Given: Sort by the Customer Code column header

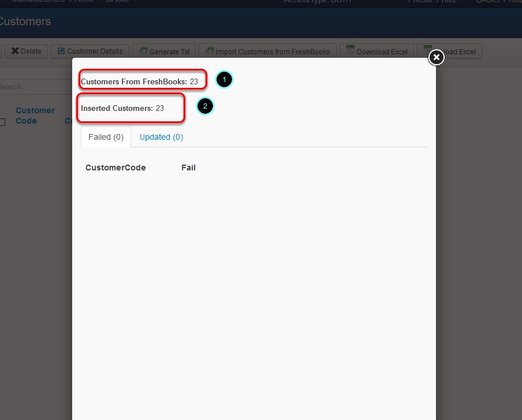Looking at the screenshot, I should pyautogui.click(x=35, y=115).
